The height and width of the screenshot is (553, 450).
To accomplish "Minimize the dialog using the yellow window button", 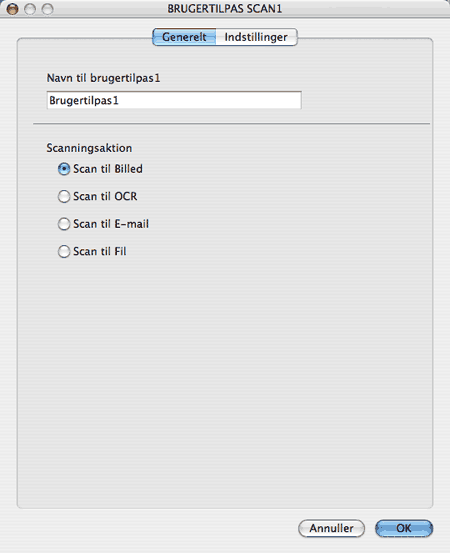I will pyautogui.click(x=30, y=9).
